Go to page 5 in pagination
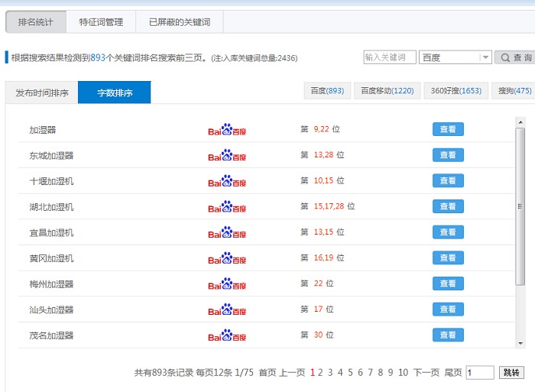Screen dimensions: 535x392 (350, 372)
